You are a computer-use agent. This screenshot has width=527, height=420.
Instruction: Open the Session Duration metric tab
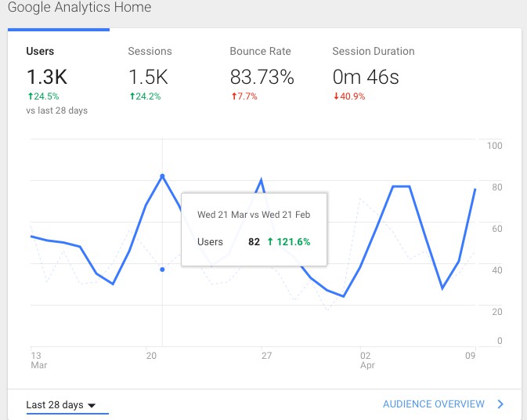click(x=373, y=51)
